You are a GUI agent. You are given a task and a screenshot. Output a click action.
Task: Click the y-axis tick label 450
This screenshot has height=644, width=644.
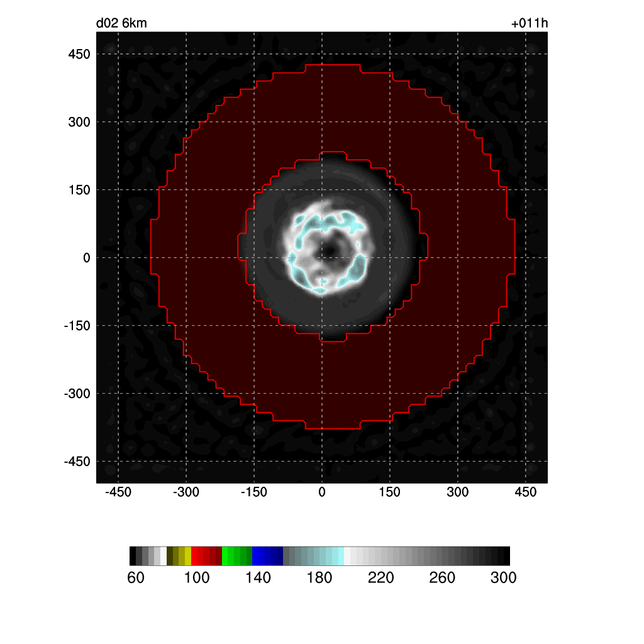(79, 54)
